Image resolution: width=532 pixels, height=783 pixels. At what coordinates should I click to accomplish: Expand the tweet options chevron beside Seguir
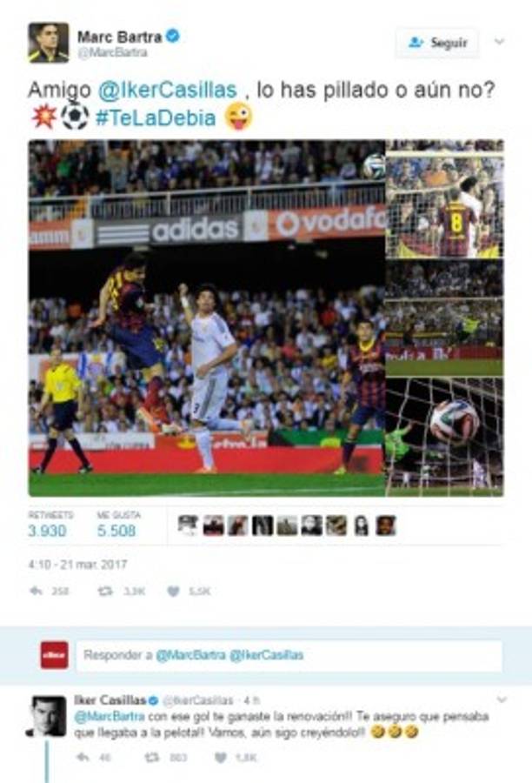(x=499, y=42)
